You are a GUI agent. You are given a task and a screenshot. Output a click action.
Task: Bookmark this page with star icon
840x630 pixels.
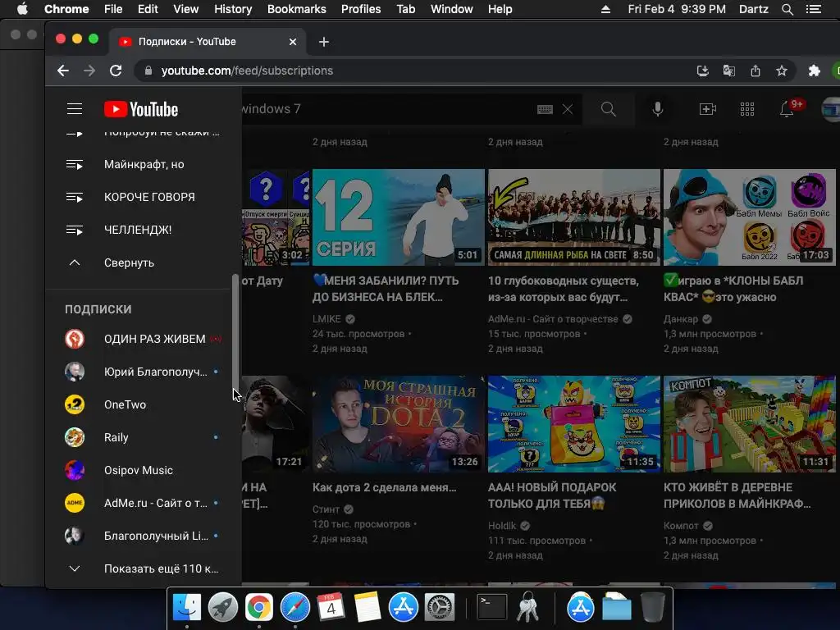point(782,71)
